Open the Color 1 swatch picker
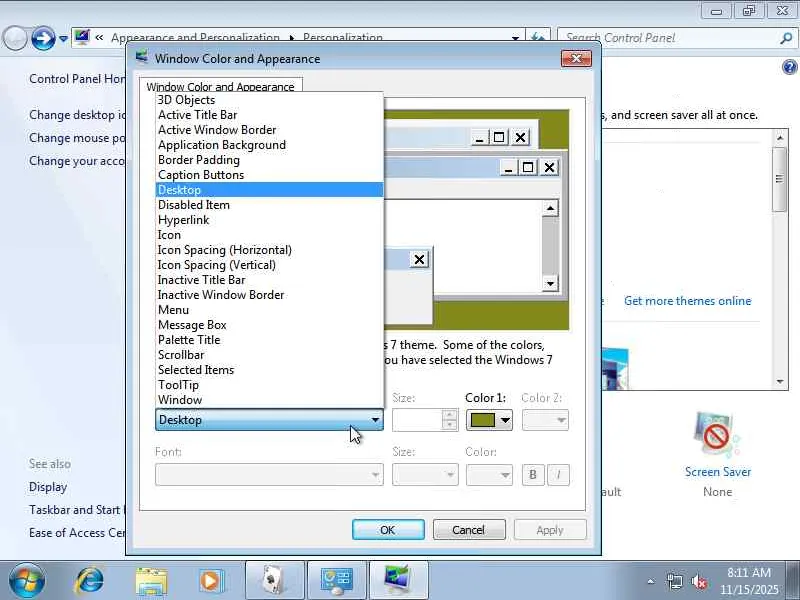The width and height of the screenshot is (800, 600). coord(489,420)
